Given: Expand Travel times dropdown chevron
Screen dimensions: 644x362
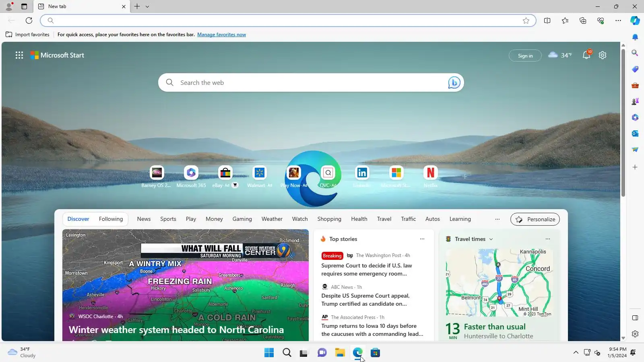Looking at the screenshot, I should (491, 239).
